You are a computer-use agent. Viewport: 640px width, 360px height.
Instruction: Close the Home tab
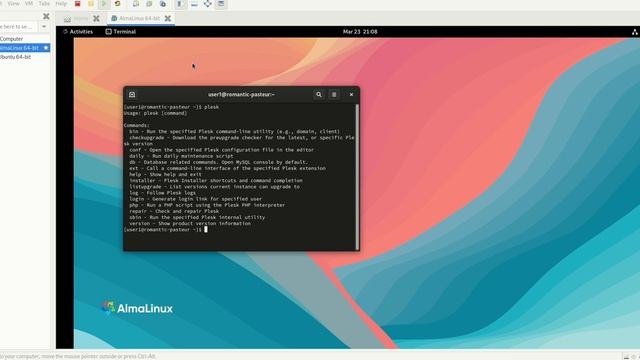[96, 18]
